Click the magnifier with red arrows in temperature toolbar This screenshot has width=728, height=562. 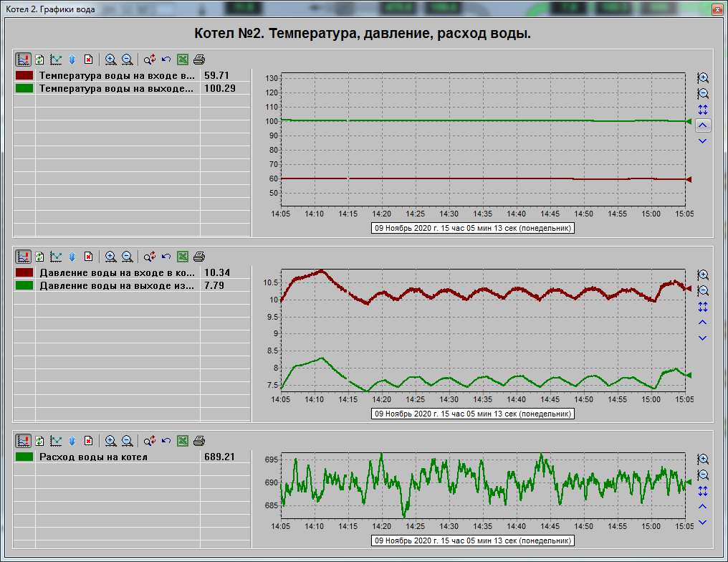tap(150, 59)
